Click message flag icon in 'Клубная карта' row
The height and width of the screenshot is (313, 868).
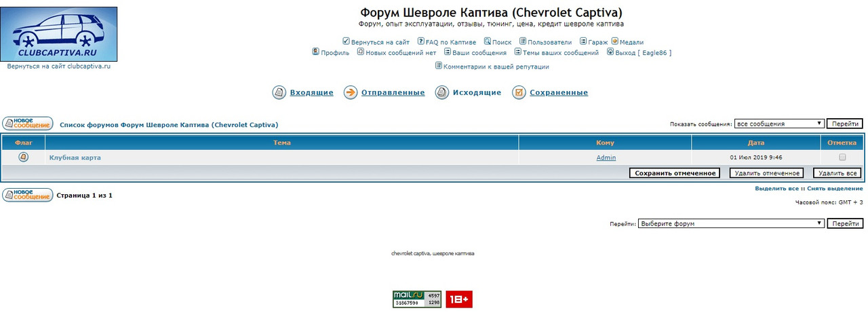tap(23, 157)
